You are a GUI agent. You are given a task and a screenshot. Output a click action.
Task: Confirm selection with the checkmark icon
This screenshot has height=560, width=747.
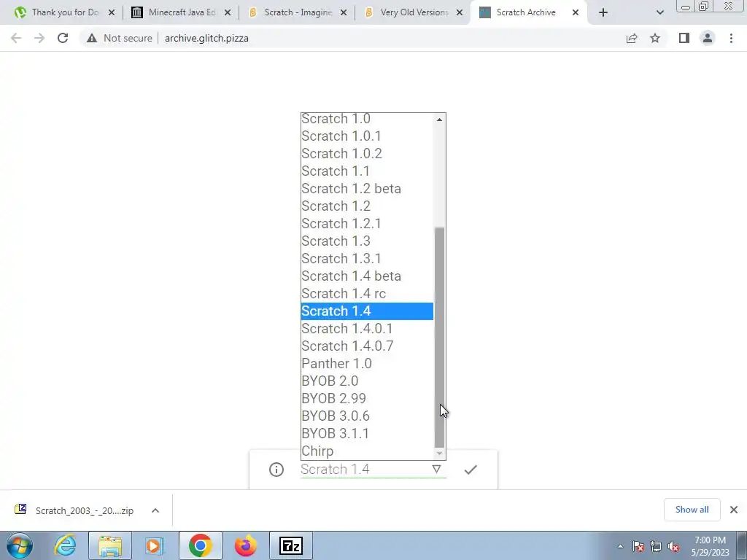point(471,470)
